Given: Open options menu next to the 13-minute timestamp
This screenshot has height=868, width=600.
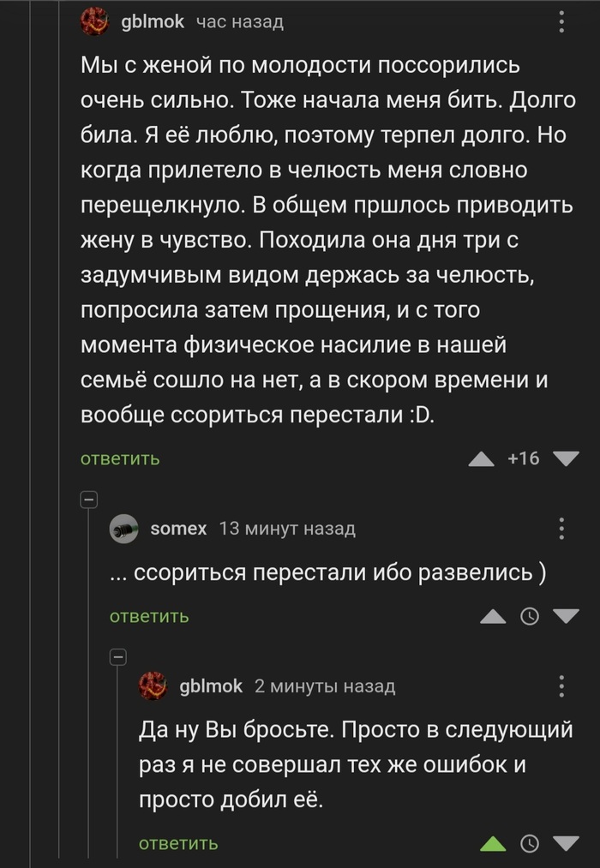Looking at the screenshot, I should coord(561,529).
